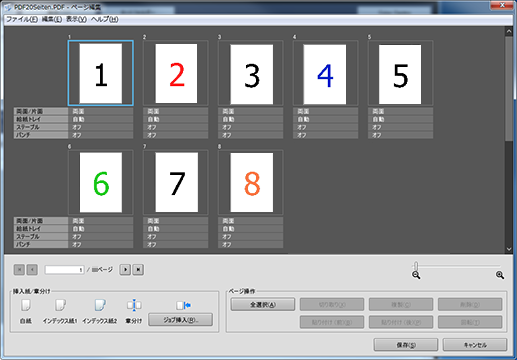The height and width of the screenshot is (360, 517).
Task: Insert a blank sheet (白紙) icon
Action: pyautogui.click(x=26, y=305)
